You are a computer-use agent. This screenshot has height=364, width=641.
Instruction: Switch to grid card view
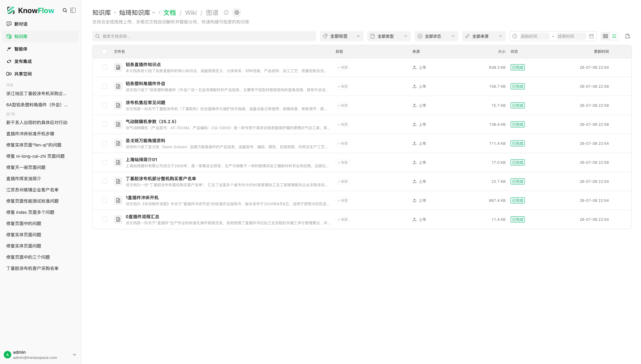tap(605, 36)
